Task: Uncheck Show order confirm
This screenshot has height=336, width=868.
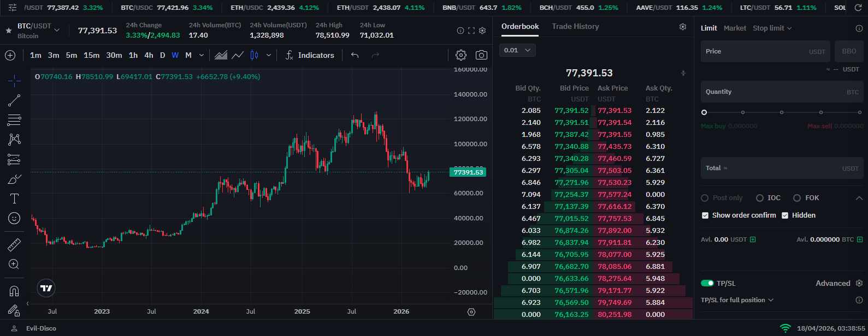Action: click(x=705, y=215)
